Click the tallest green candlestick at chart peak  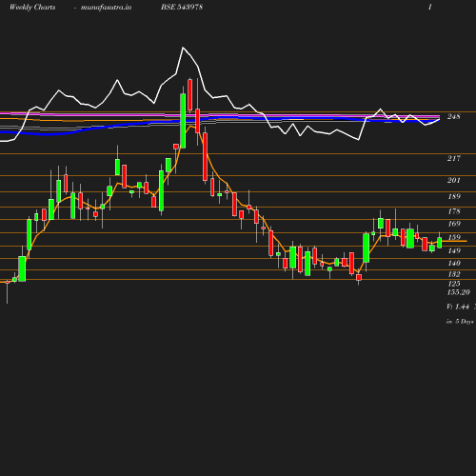(x=183, y=121)
